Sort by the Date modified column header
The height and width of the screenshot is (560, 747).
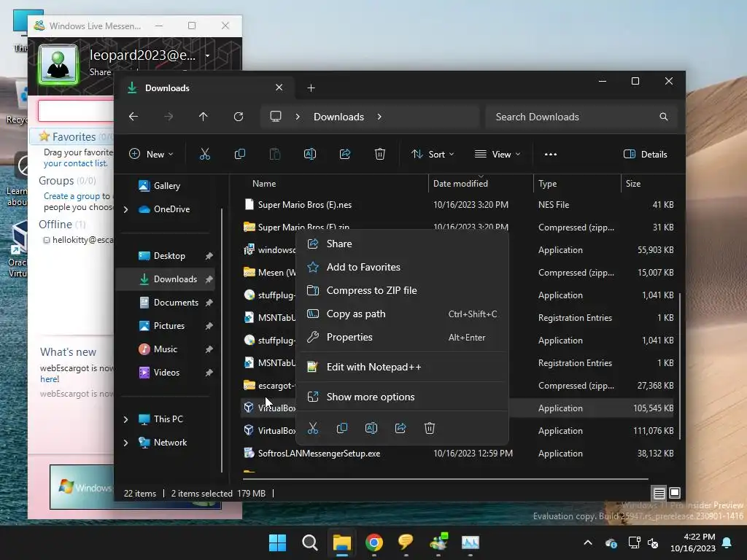481,183
